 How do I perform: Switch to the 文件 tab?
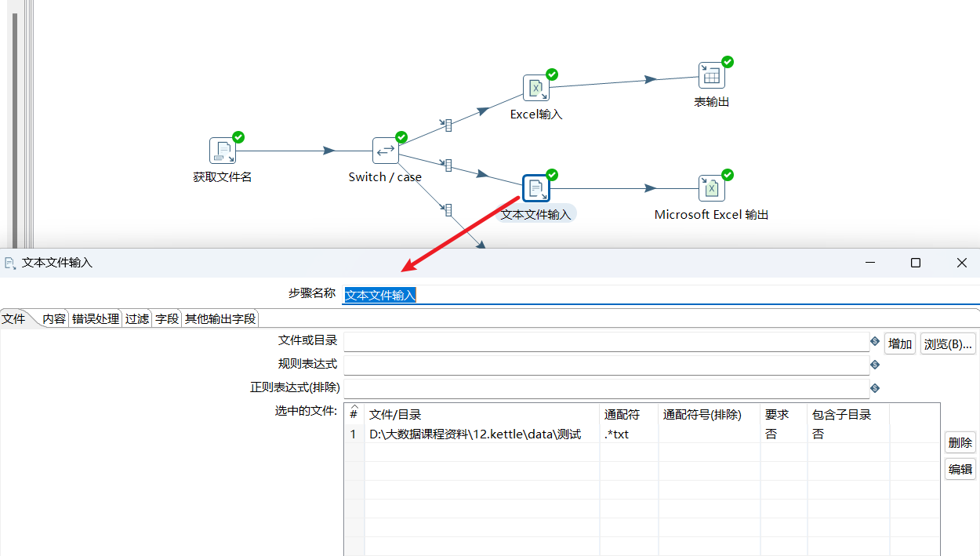(13, 318)
